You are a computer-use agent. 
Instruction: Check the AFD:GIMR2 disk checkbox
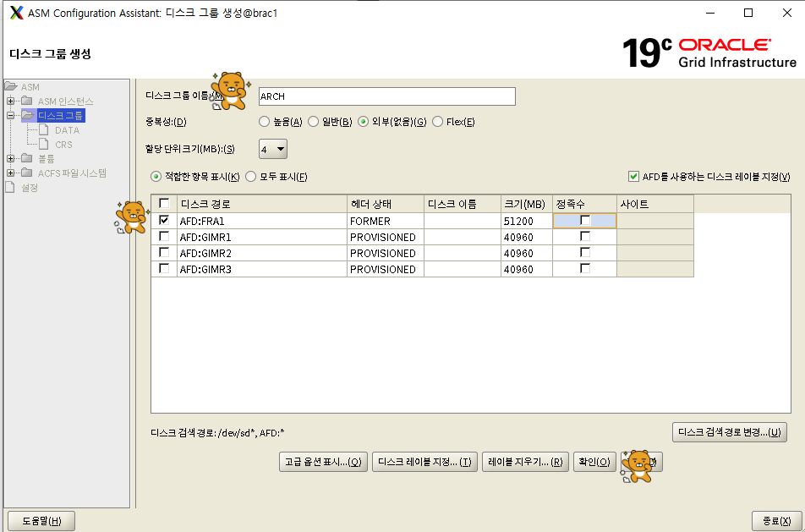tap(164, 252)
